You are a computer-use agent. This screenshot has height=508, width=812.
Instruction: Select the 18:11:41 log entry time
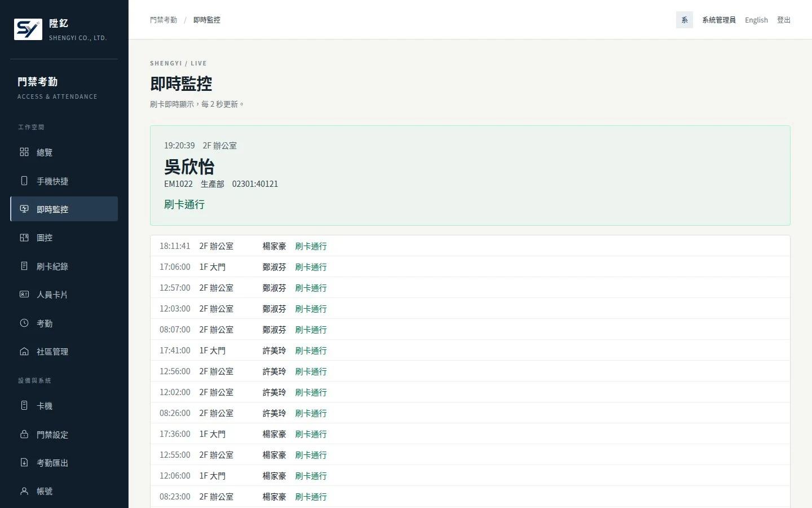pyautogui.click(x=175, y=246)
